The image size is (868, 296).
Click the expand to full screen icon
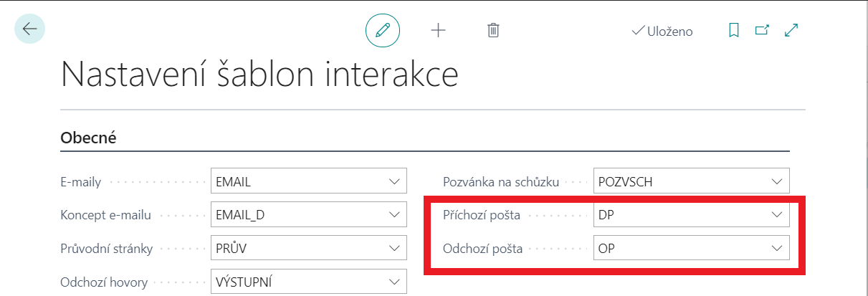point(791,30)
